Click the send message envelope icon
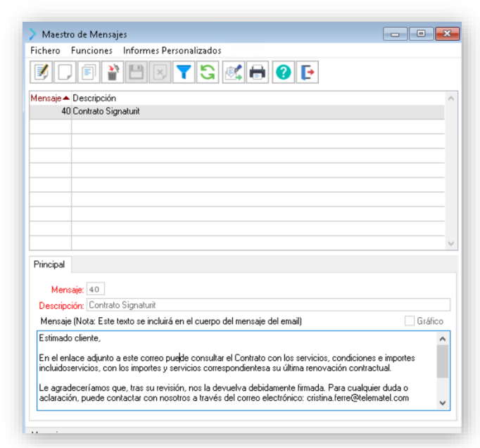This screenshot has width=480, height=448. (x=234, y=72)
